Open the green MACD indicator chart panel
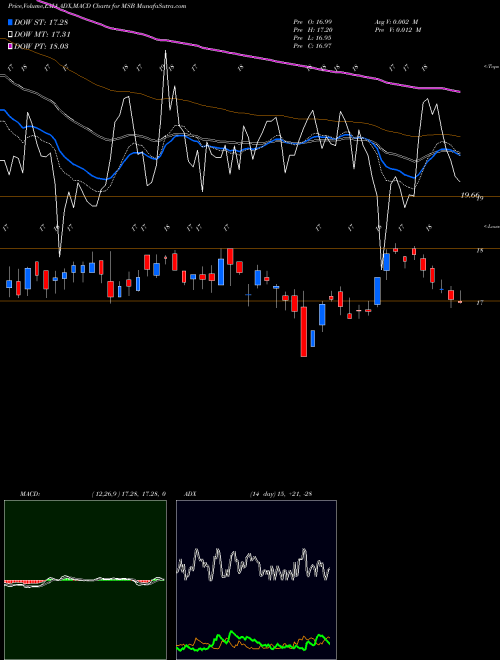The height and width of the screenshot is (660, 500). pos(85,580)
